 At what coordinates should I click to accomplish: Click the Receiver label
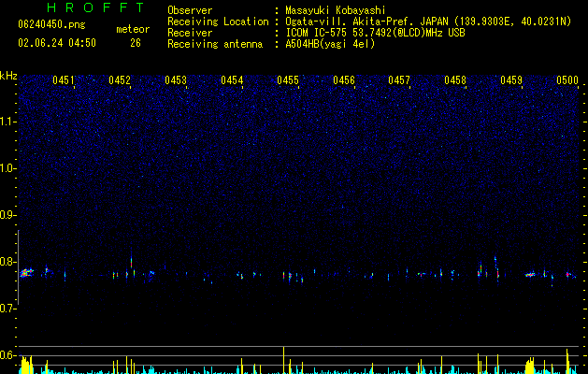pos(190,33)
